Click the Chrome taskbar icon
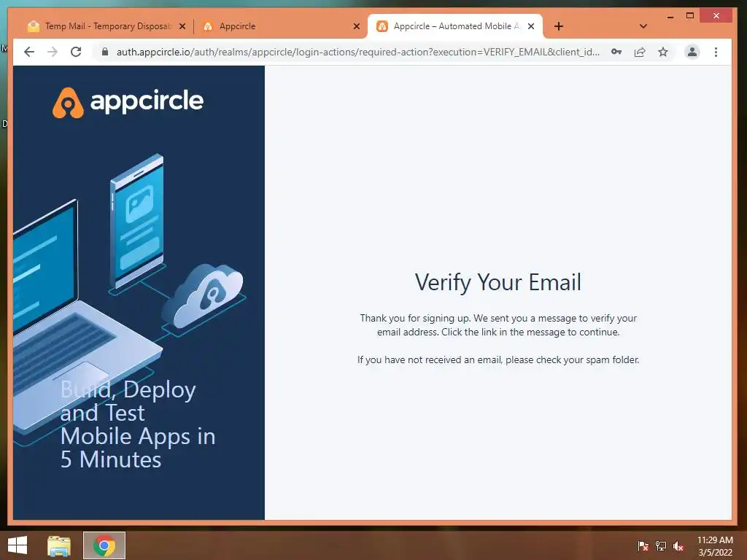 [x=104, y=545]
